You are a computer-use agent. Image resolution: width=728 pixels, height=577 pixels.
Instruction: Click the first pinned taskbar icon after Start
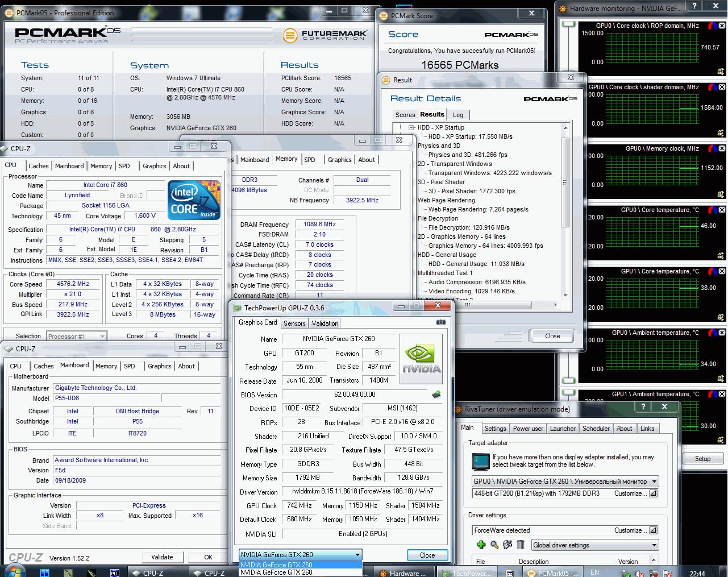[45, 572]
